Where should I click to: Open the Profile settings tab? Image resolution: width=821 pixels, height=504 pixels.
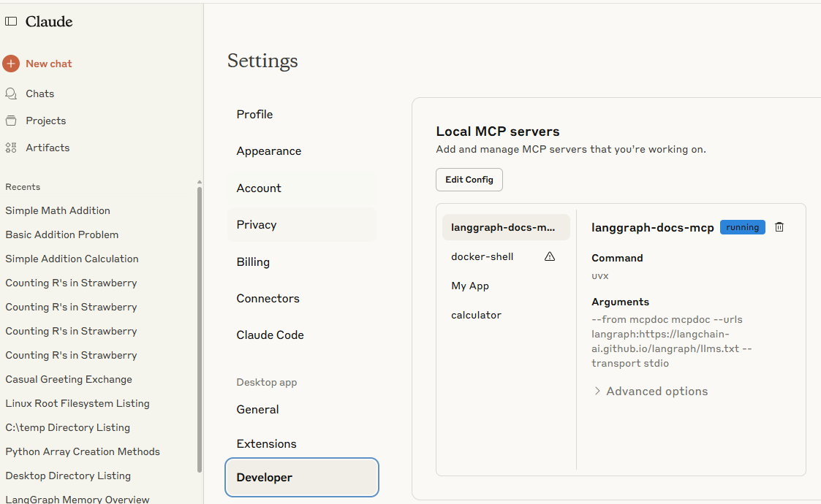click(x=254, y=114)
